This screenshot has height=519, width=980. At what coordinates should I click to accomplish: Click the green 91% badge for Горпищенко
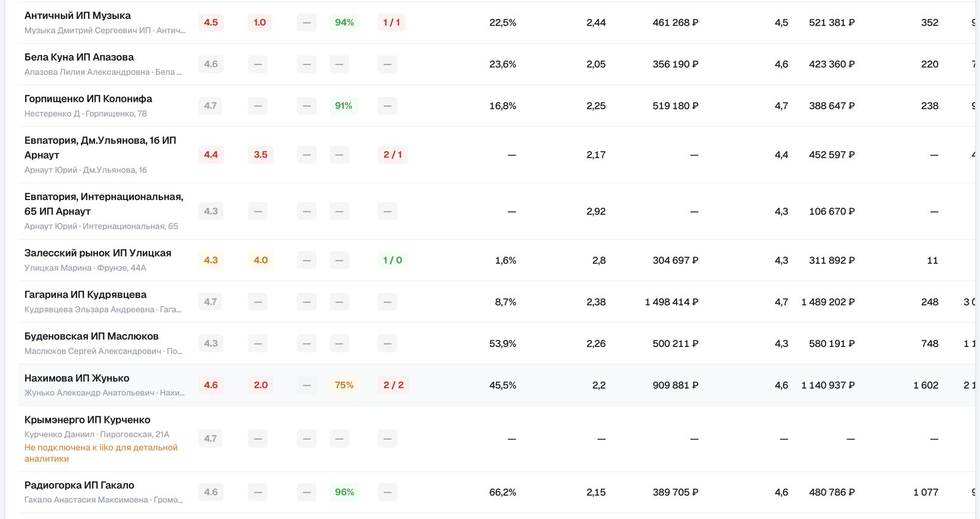344,106
